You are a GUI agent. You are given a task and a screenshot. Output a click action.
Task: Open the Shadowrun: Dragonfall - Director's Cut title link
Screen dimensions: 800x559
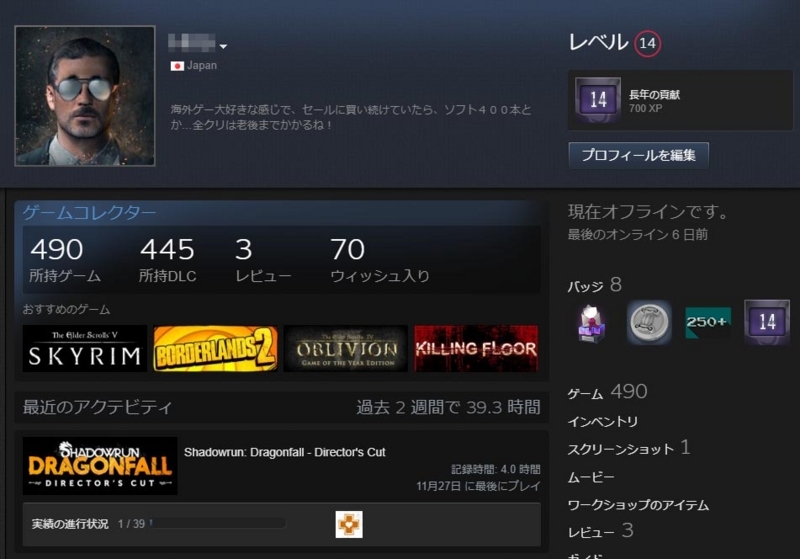pyautogui.click(x=285, y=452)
